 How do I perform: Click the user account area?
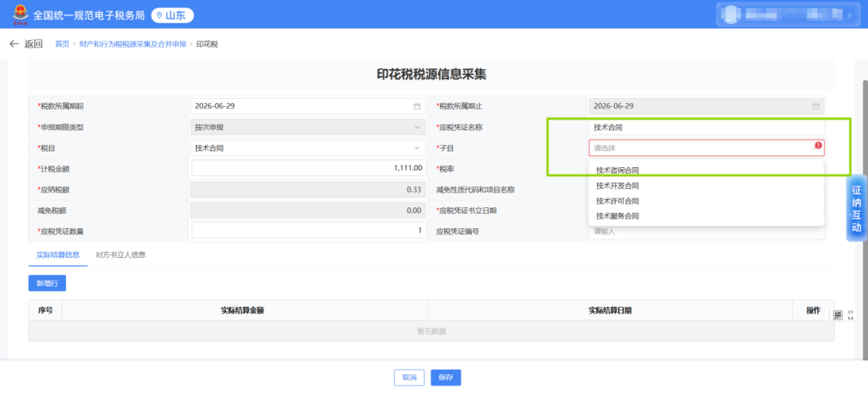788,14
